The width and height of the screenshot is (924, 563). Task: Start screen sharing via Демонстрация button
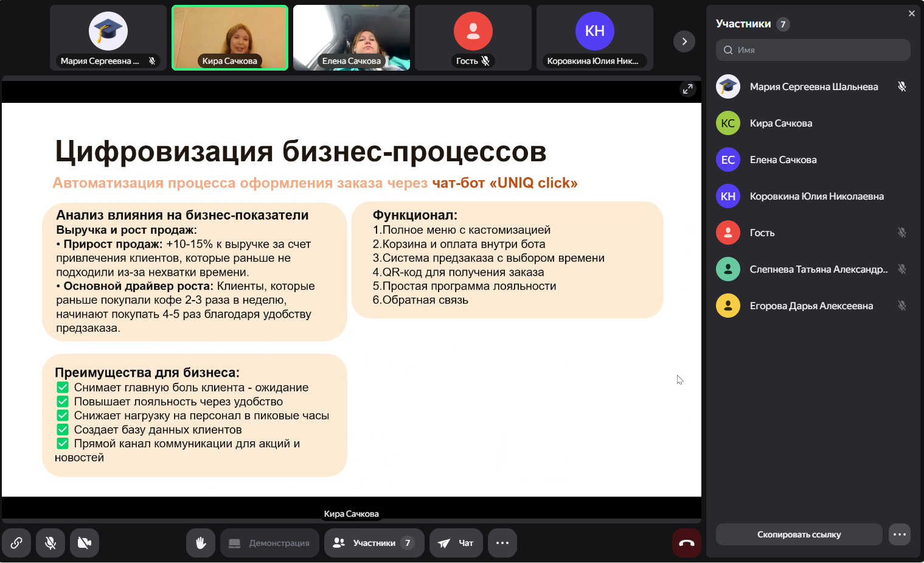(269, 543)
